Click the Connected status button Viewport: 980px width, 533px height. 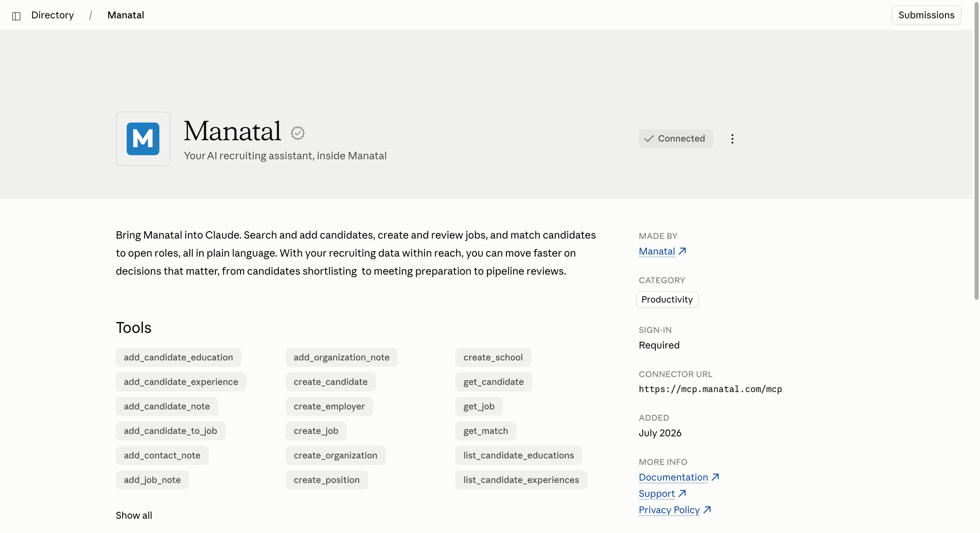[x=676, y=139]
